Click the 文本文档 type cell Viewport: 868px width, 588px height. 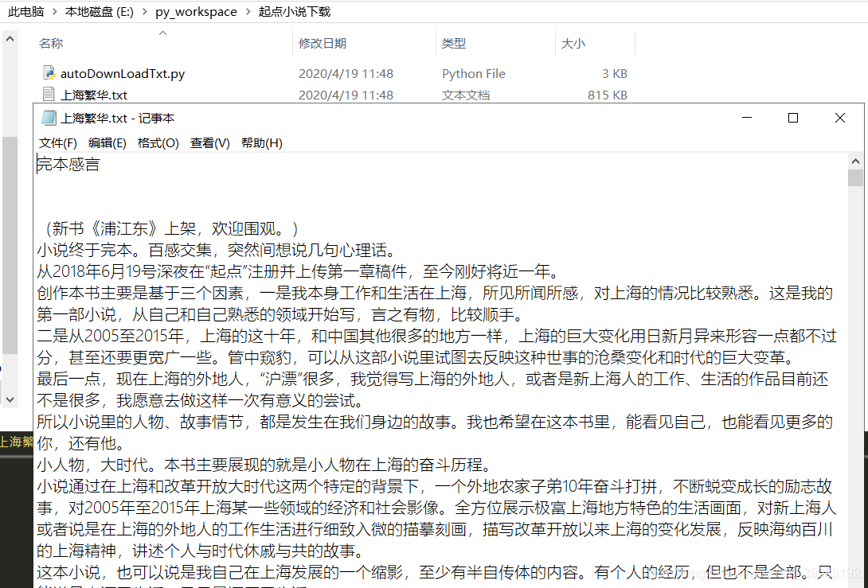[466, 95]
